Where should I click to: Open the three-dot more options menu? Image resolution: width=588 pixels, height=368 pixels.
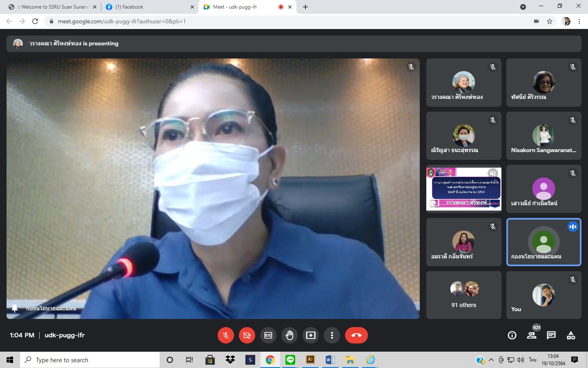(x=332, y=335)
